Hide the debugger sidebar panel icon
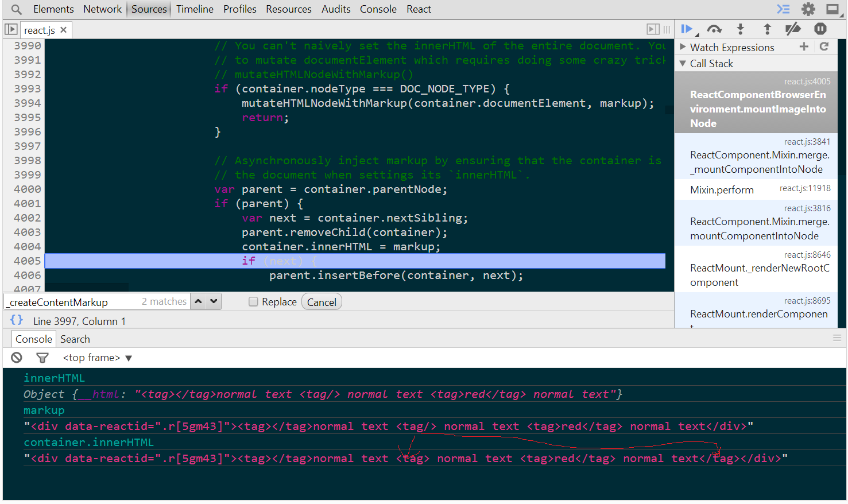This screenshot has width=848, height=504. pos(653,29)
